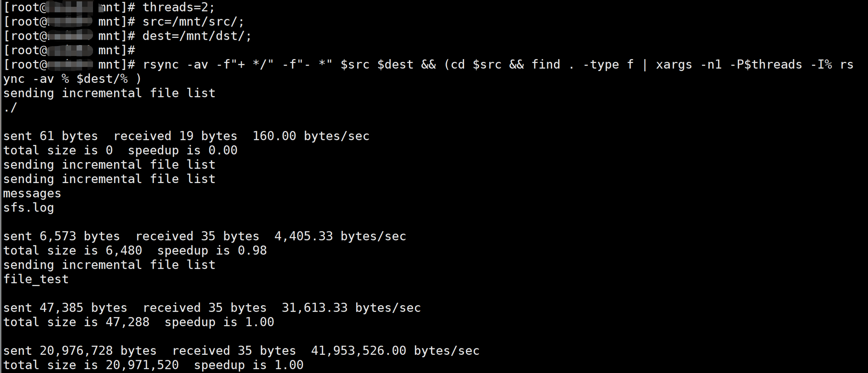This screenshot has height=373, width=868.
Task: Click the "sent 61 bytes" output text
Action: click(50, 136)
